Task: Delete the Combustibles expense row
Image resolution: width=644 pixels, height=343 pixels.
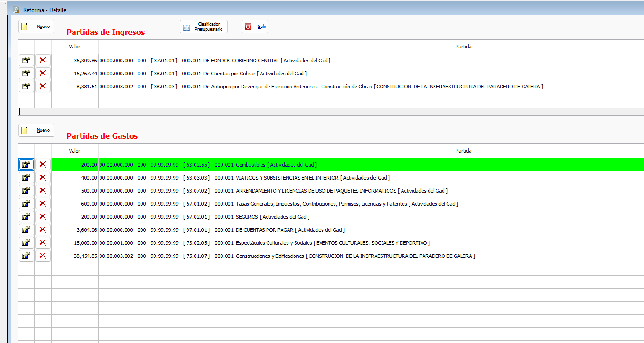Action: (x=43, y=165)
